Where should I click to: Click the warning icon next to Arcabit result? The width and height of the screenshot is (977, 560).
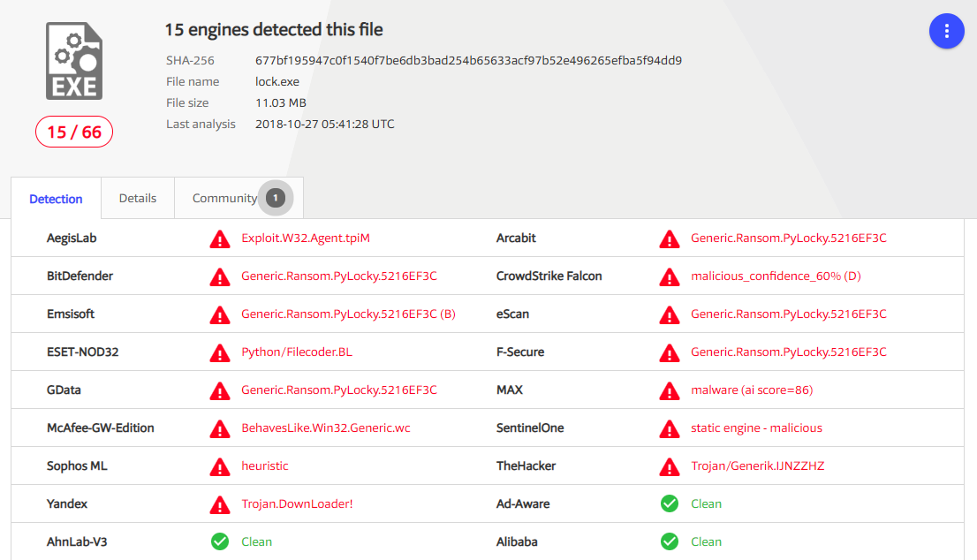click(670, 238)
